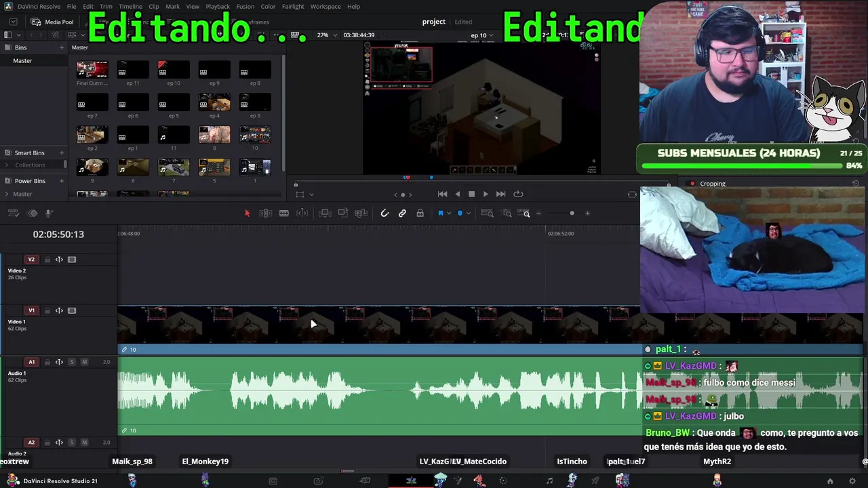Toggle Position Lock icon in toolbar
Screen dimensions: 868x488
pyautogui.click(x=420, y=213)
